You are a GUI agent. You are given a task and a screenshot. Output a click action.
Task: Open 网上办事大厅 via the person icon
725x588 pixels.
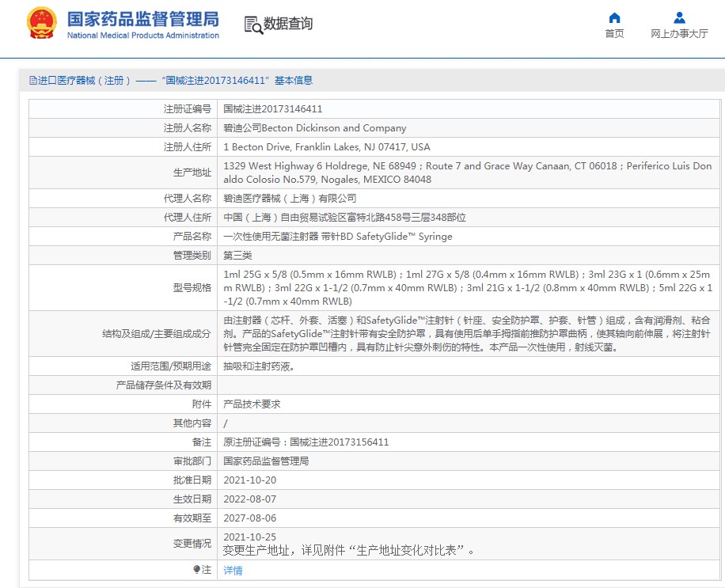tap(679, 17)
